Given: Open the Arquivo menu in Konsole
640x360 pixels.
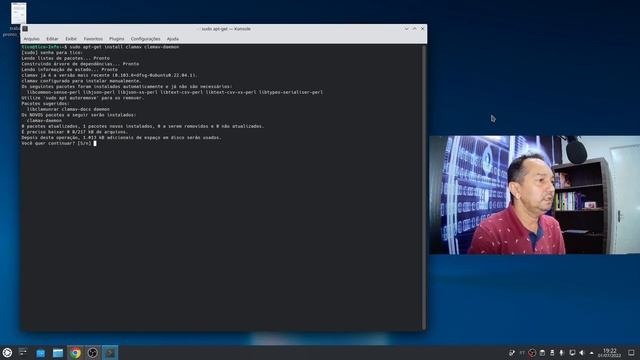Looking at the screenshot, I should tap(31, 39).
